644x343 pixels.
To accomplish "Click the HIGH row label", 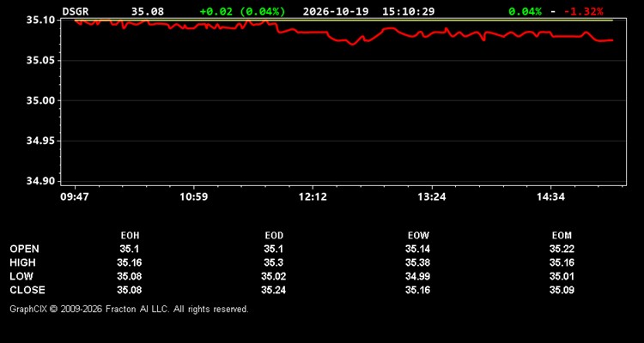I will 22,262.
